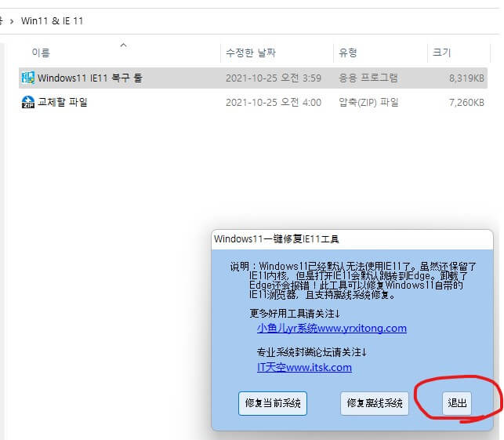Sort files by 수정한 날짜 column
The height and width of the screenshot is (440, 504).
pos(250,53)
